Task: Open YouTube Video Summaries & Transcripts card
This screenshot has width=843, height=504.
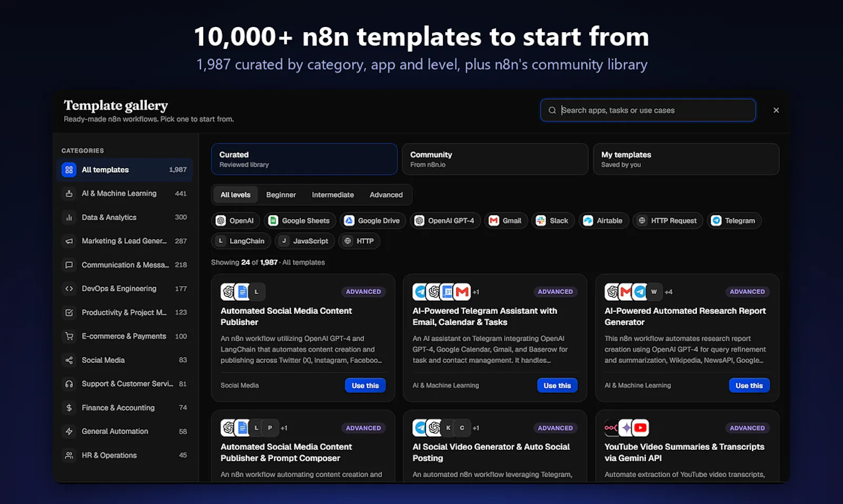Action: [x=687, y=446]
